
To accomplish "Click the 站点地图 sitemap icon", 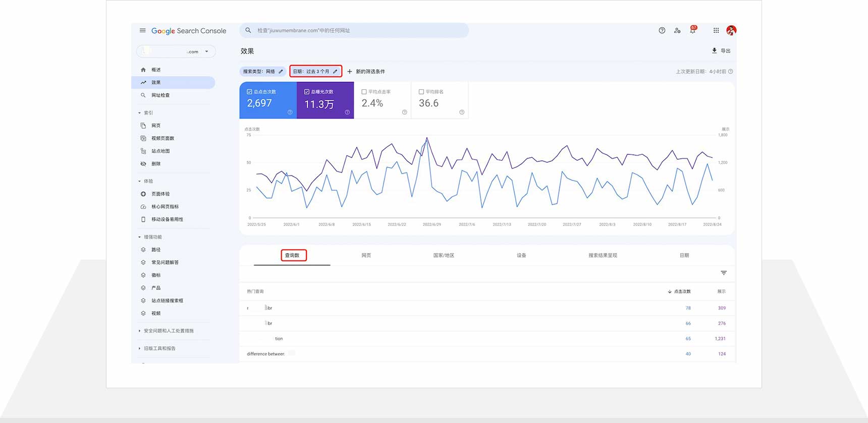I will 143,151.
